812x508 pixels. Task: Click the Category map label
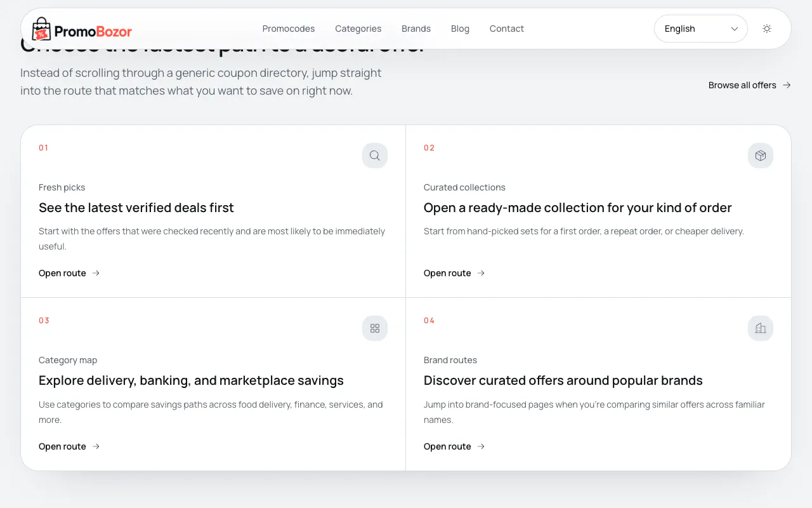(x=68, y=360)
